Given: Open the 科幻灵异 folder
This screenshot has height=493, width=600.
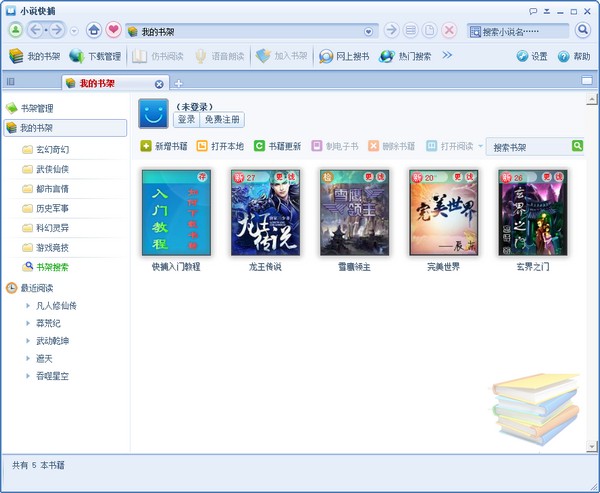Looking at the screenshot, I should [46, 228].
